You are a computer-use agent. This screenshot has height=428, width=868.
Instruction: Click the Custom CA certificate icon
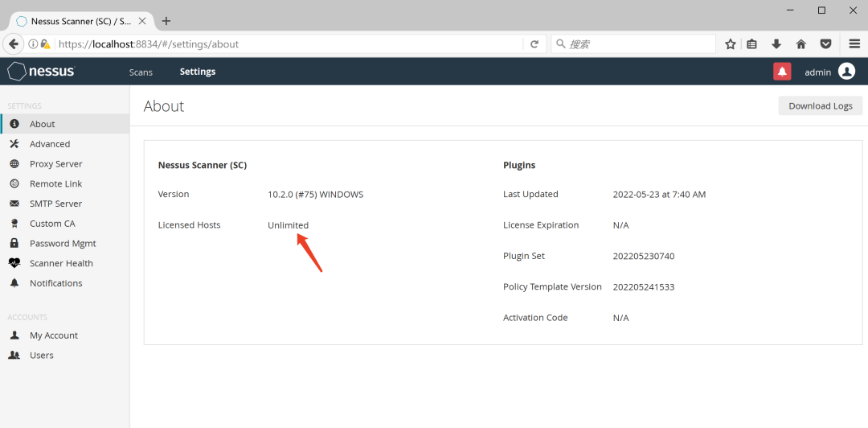14,224
